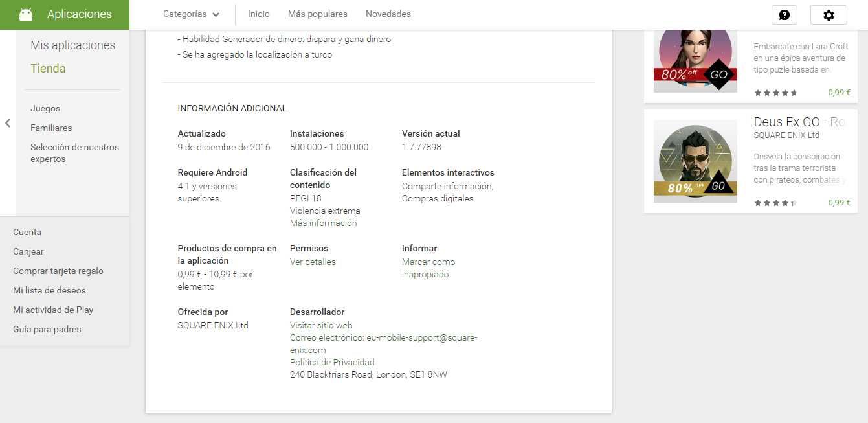This screenshot has height=423, width=868.
Task: Open Mi actividad de Play
Action: pos(53,310)
